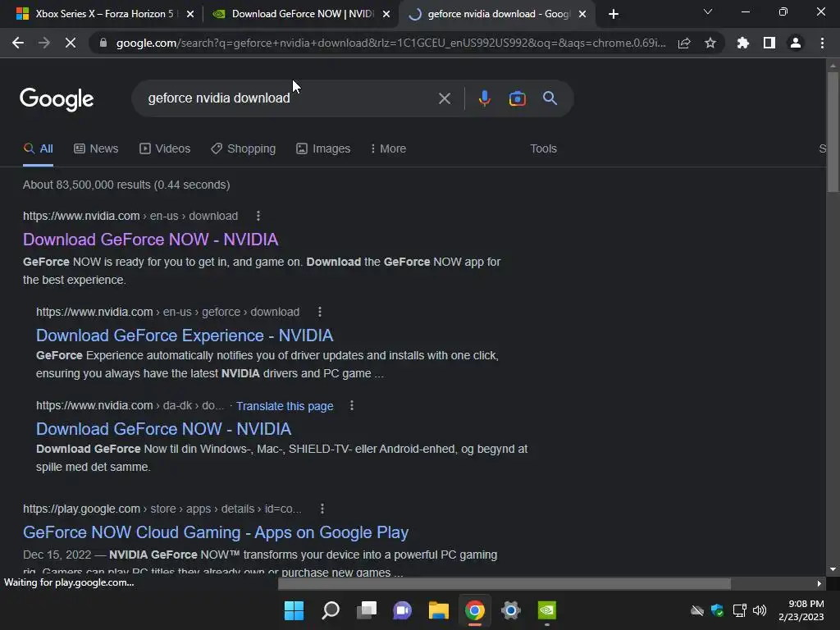This screenshot has width=840, height=630.
Task: Open result options for the da-dk result
Action: (x=352, y=405)
